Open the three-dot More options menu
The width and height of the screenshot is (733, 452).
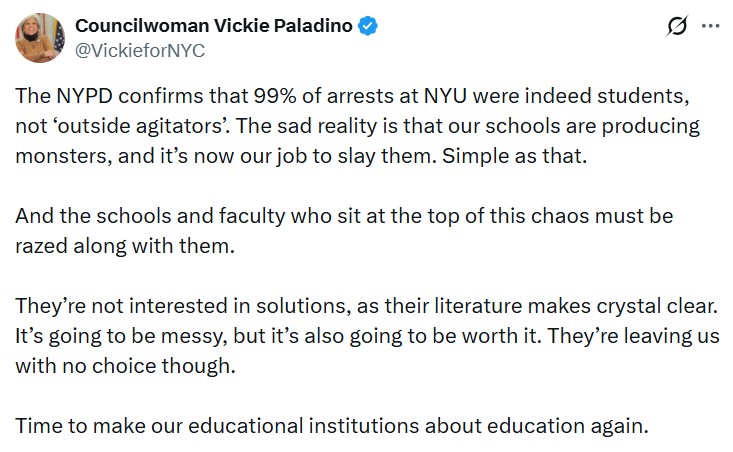[x=711, y=27]
